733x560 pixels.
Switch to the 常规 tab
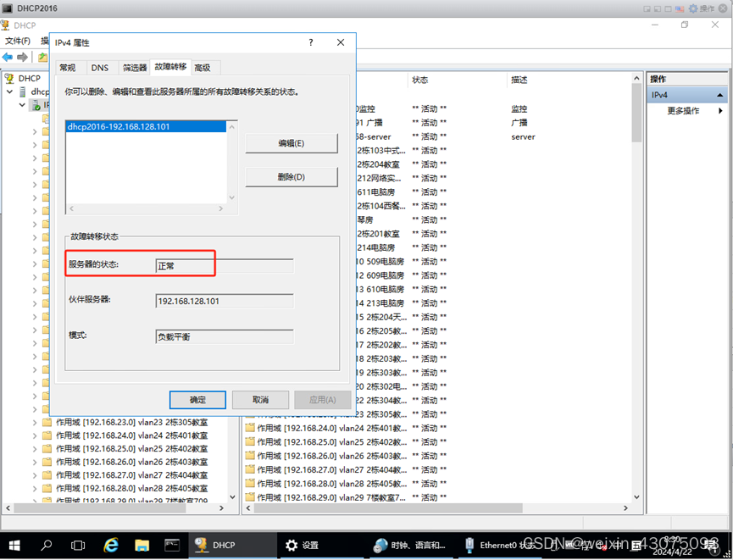pos(69,68)
